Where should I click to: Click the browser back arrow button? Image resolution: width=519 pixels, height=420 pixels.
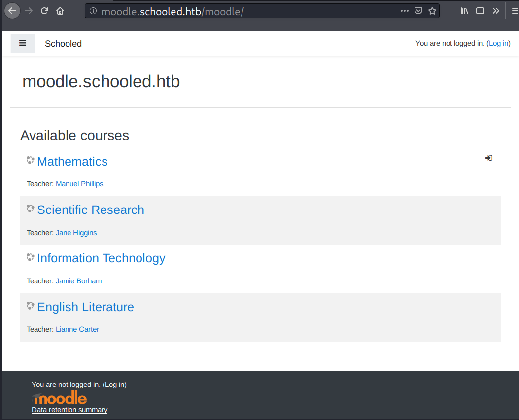12,11
